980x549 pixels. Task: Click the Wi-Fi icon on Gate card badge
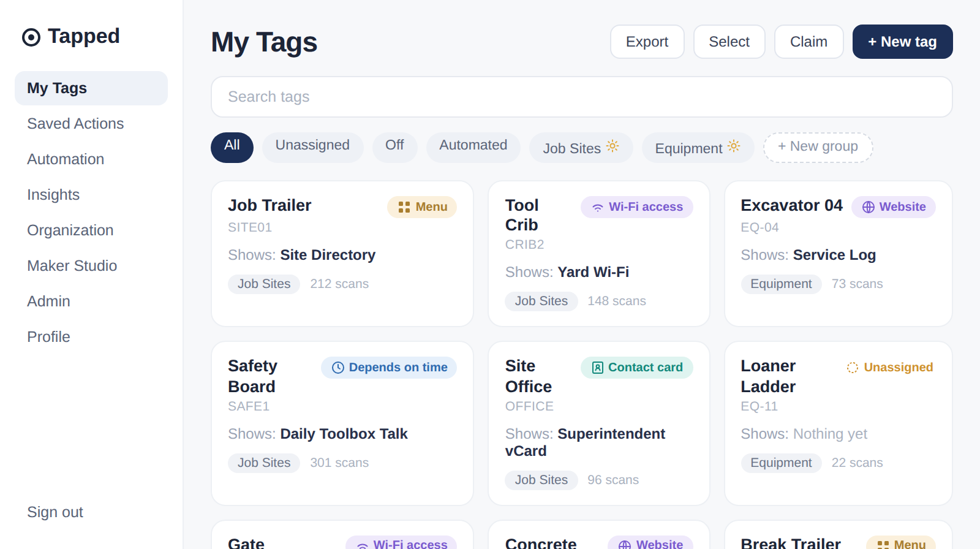363,545
